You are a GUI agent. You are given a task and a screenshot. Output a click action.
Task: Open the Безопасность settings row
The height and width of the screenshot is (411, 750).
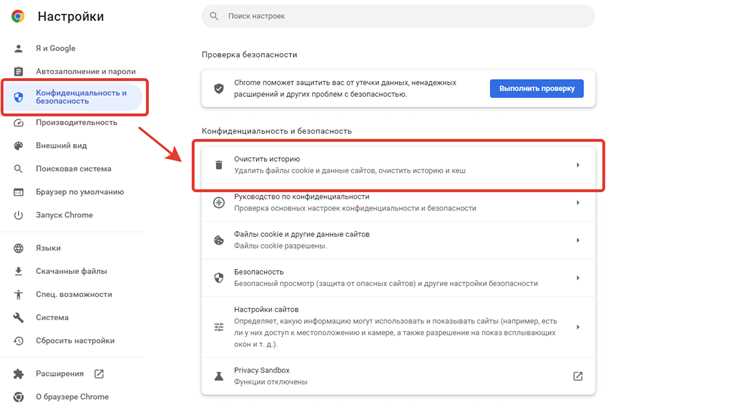point(398,278)
